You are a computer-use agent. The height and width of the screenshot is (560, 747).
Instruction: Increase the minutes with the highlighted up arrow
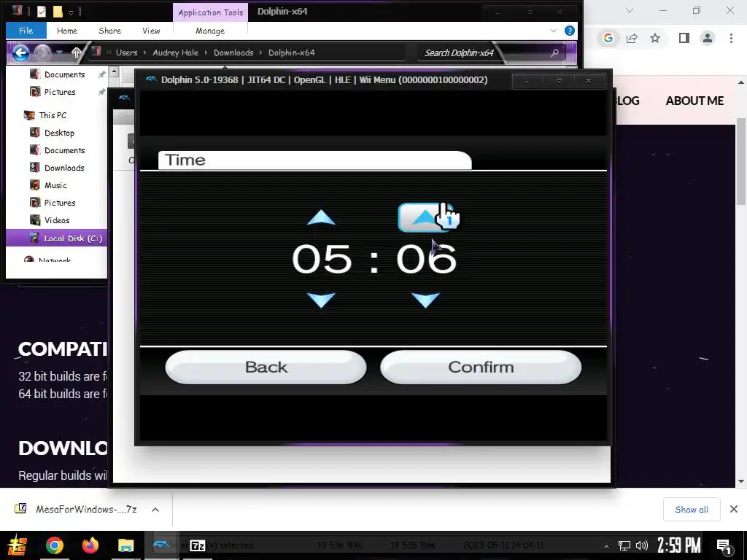click(424, 217)
